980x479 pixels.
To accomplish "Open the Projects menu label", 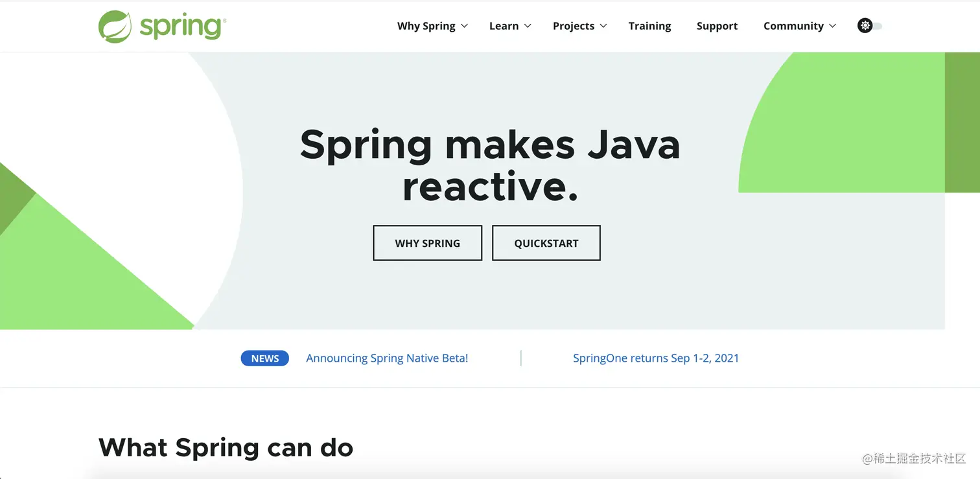I will point(574,26).
